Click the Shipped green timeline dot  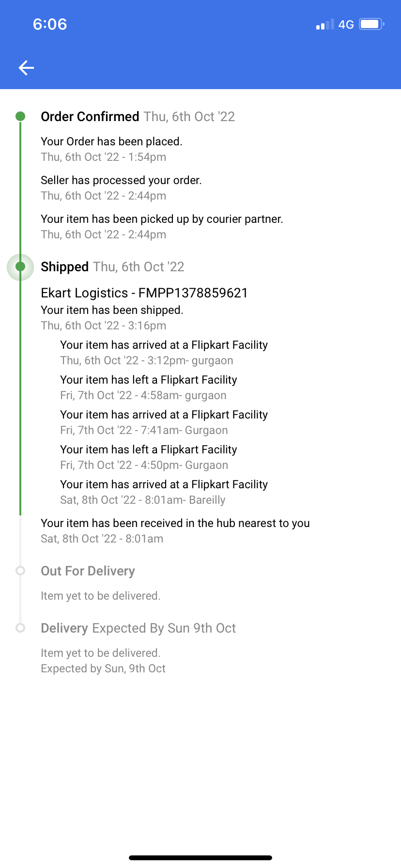tap(20, 267)
